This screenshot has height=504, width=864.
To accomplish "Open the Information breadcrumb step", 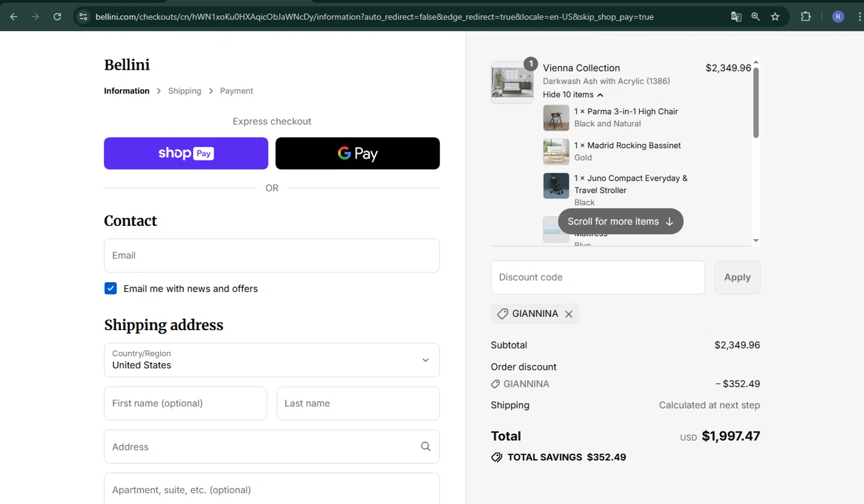I will [127, 91].
